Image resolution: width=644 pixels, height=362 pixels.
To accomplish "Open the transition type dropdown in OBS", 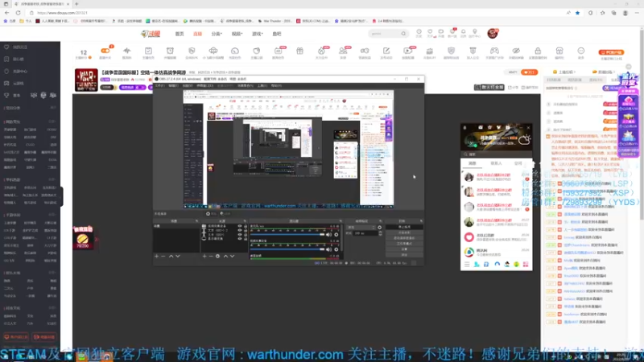I will pos(361,228).
